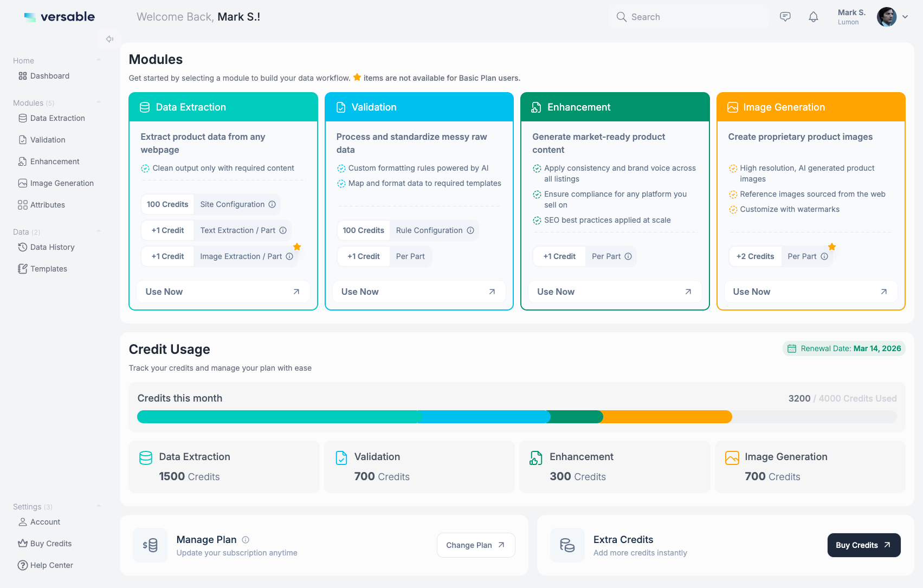The width and height of the screenshot is (923, 588).
Task: Open Data History in the sidebar
Action: (52, 247)
